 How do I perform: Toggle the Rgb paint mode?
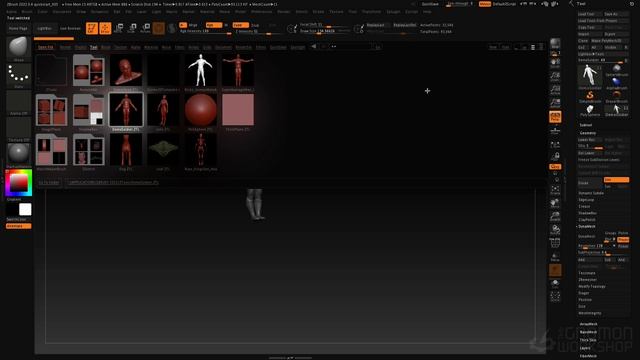[213, 25]
